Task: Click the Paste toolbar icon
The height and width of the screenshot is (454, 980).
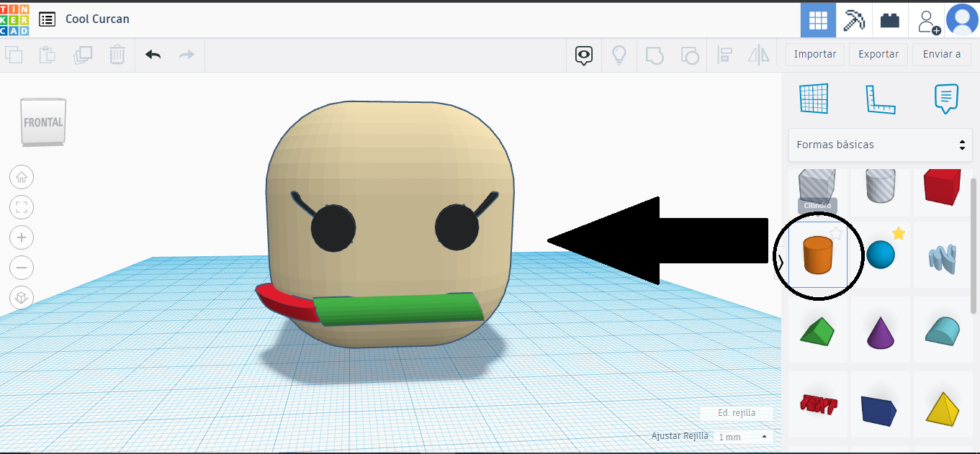Action: tap(48, 55)
